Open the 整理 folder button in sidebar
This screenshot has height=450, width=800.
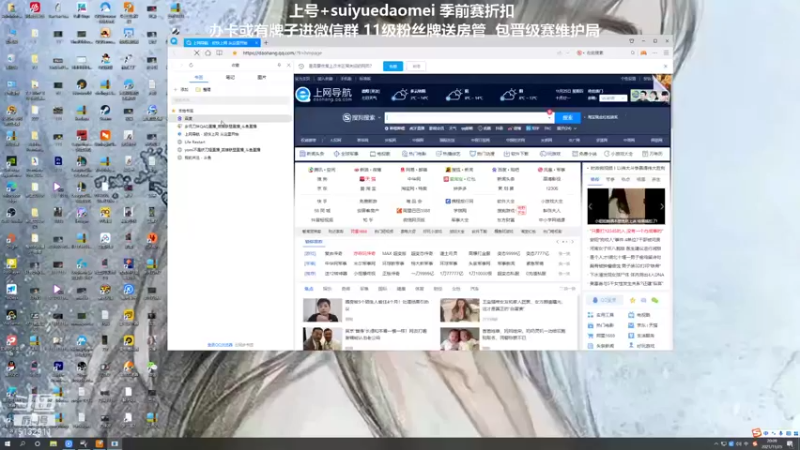pos(203,90)
